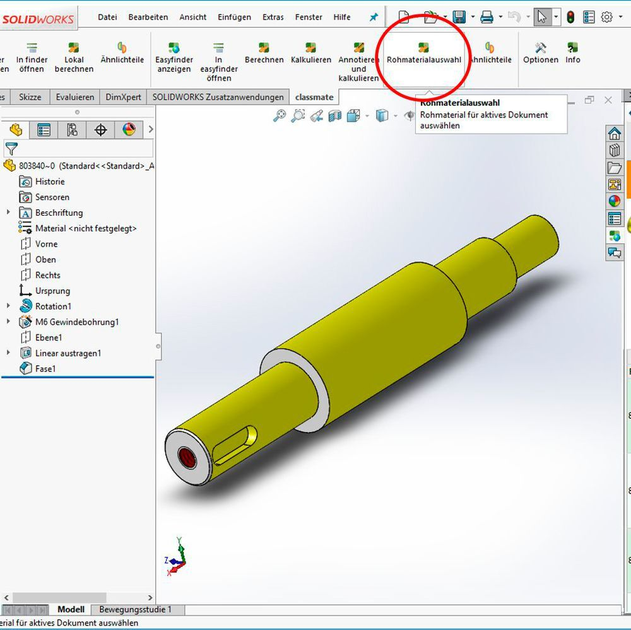The image size is (631, 630).
Task: Click the Berechnen icon
Action: click(x=264, y=53)
